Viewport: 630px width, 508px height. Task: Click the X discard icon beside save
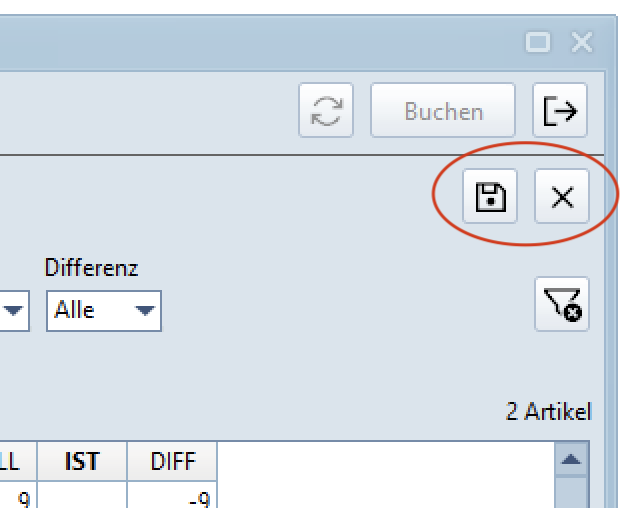click(x=562, y=197)
